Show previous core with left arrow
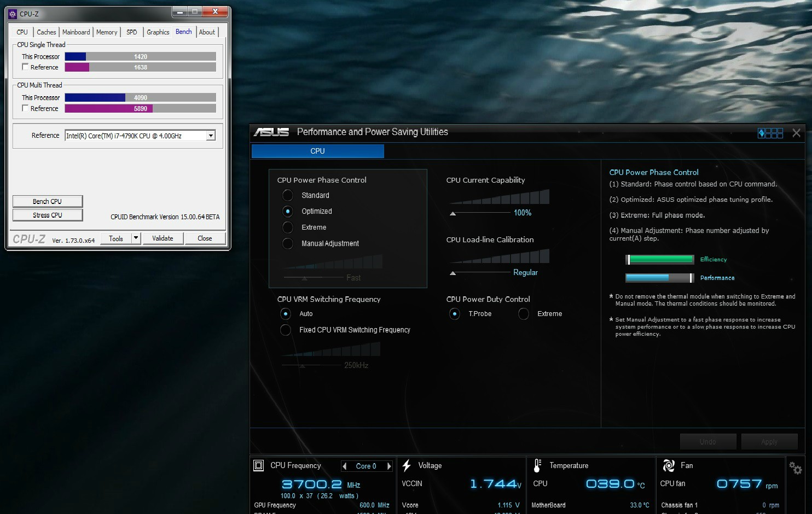 tap(344, 466)
